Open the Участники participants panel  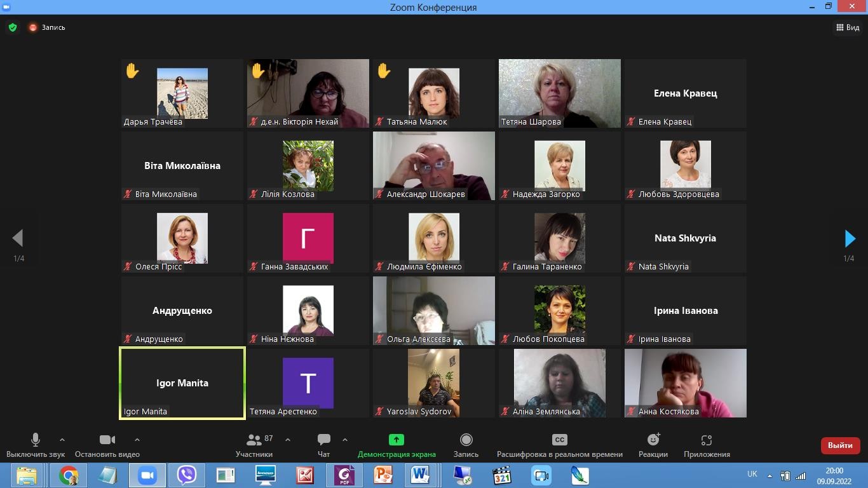point(254,445)
